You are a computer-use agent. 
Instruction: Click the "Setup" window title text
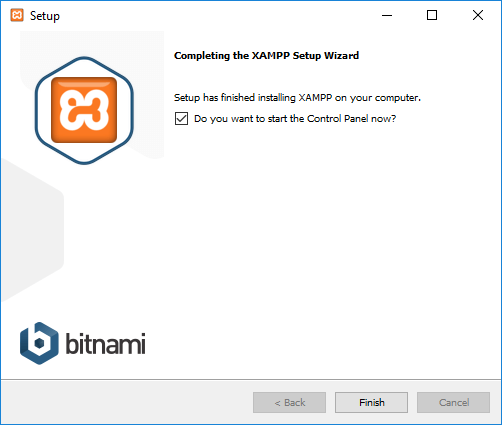coord(45,16)
